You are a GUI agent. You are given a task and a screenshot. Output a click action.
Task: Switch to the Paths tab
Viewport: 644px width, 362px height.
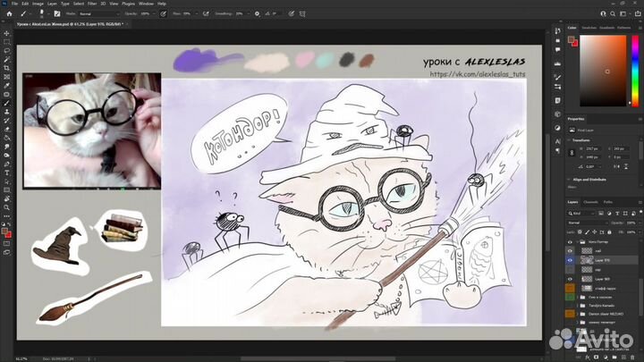point(608,202)
